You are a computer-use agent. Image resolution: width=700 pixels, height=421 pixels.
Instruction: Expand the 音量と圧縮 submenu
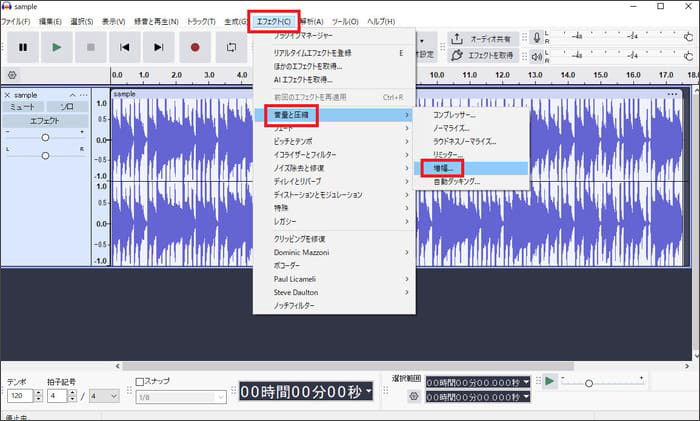(x=334, y=115)
